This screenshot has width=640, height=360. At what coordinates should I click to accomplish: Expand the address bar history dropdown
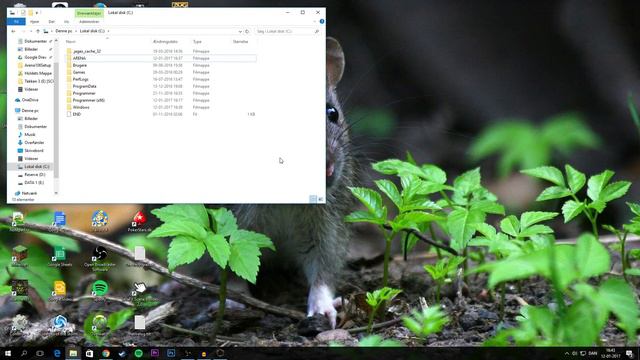click(240, 31)
